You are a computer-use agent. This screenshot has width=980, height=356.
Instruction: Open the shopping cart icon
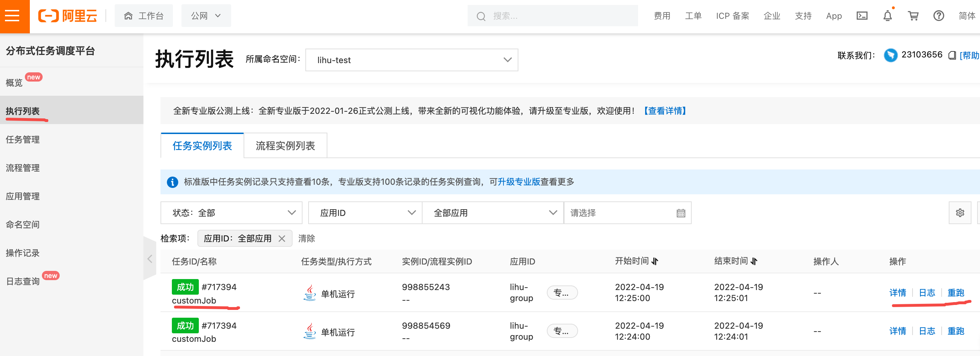913,16
